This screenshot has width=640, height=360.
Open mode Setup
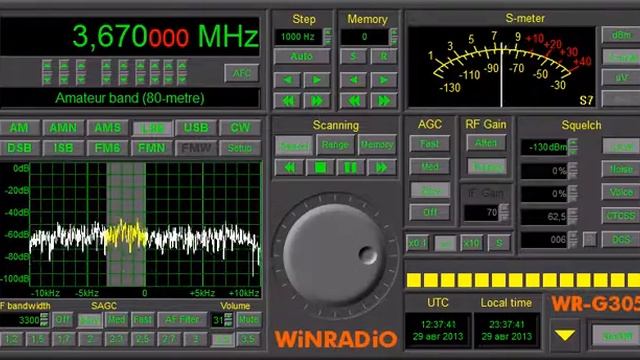240,148
